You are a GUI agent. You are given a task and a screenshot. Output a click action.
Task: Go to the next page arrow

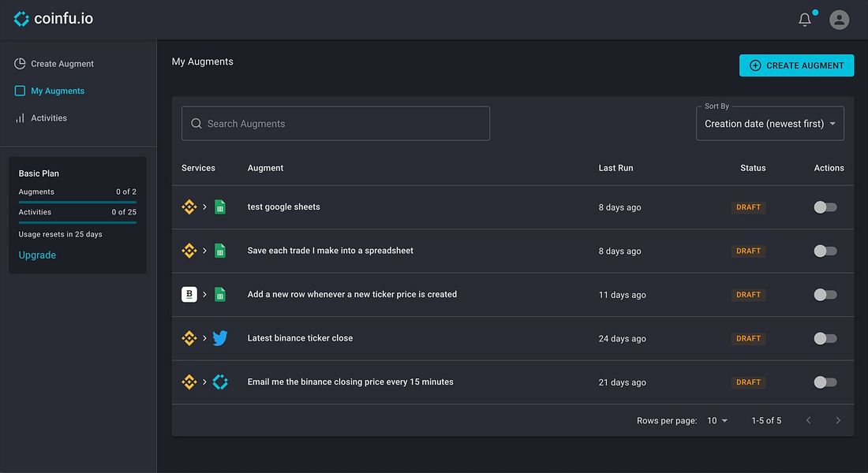click(838, 420)
